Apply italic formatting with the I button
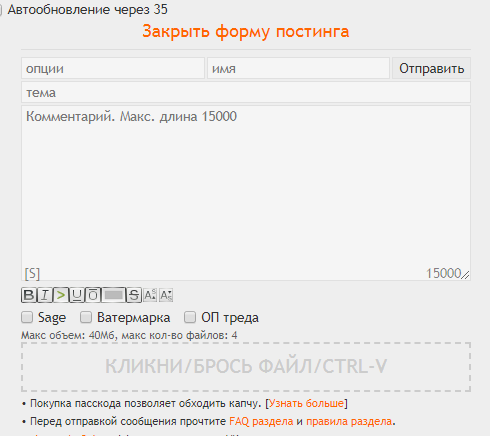This screenshot has width=490, height=436. (45, 295)
